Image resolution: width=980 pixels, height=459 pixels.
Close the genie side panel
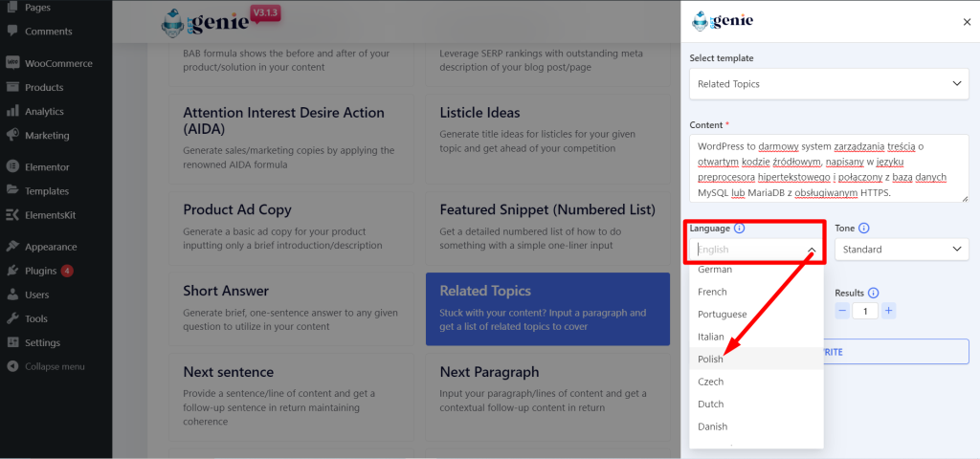(x=967, y=22)
